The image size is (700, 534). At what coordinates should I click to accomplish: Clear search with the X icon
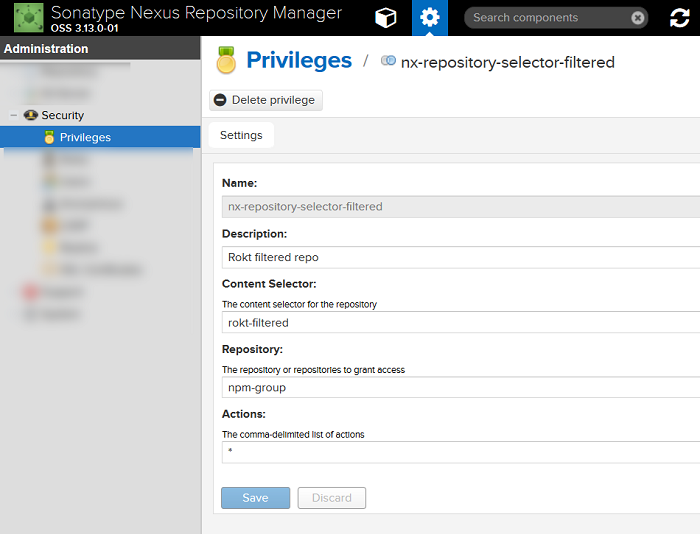(x=638, y=18)
